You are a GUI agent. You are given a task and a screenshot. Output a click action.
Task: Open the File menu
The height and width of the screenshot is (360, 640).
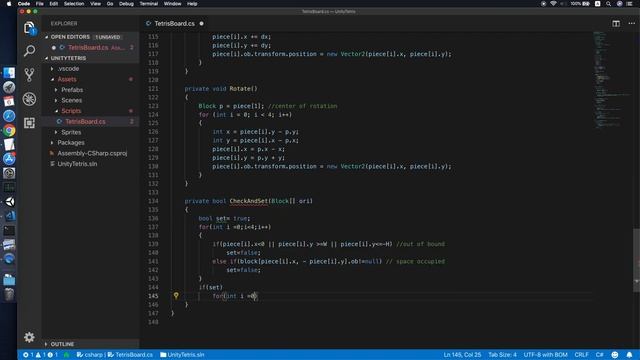pyautogui.click(x=40, y=4)
